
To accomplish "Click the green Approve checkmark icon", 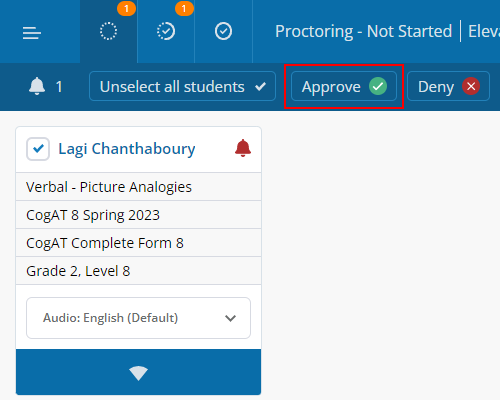I will 378,86.
